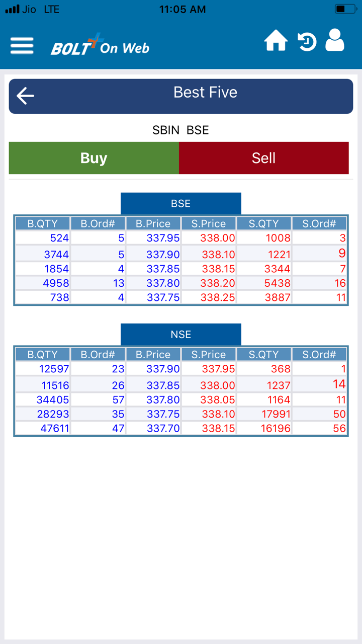The width and height of the screenshot is (362, 644).
Task: Click NSE sell quantity 17991
Action: pos(276,414)
